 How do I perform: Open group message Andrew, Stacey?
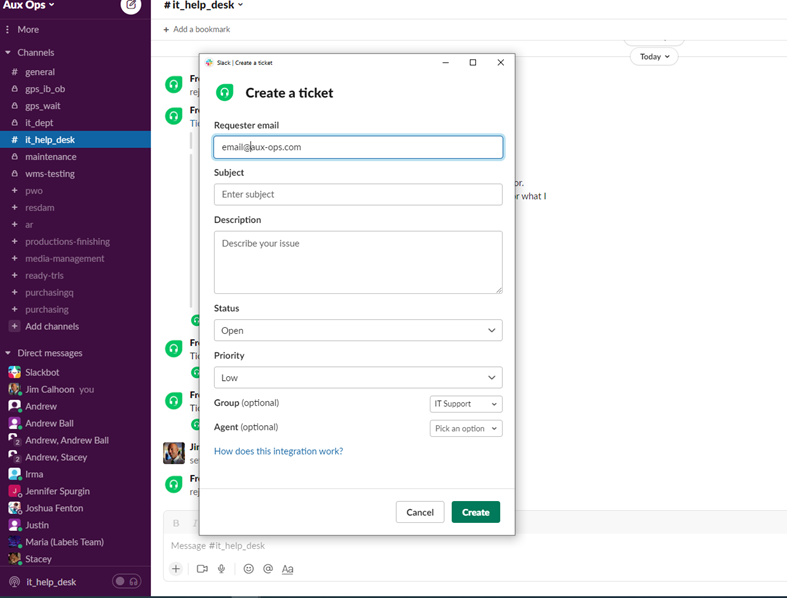tap(56, 457)
